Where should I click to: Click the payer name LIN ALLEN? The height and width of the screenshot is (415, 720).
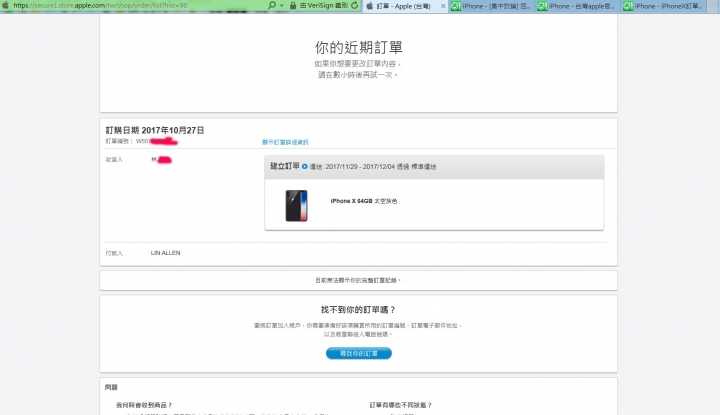coord(165,253)
